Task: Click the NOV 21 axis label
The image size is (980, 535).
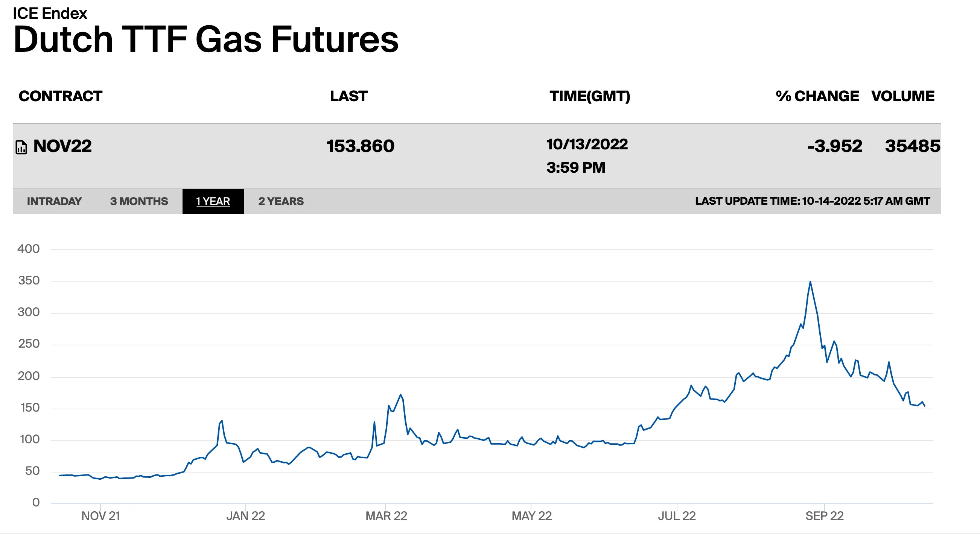Action: pos(100,516)
